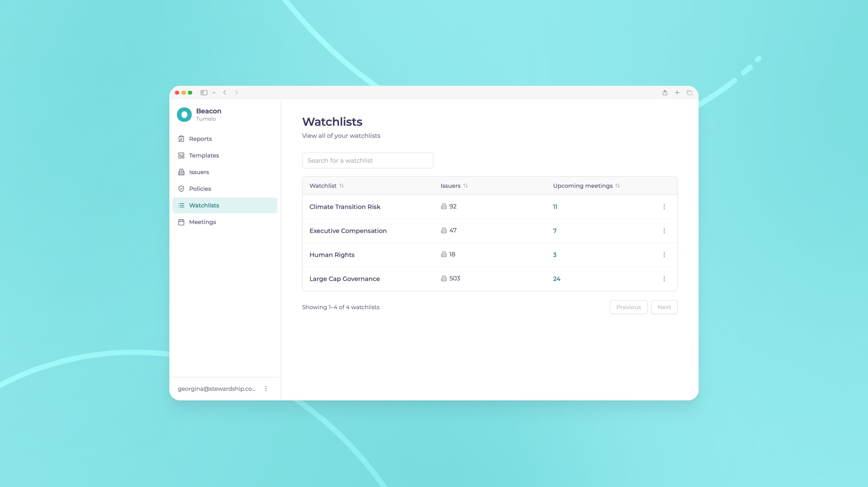
Task: Click the Beacon workspace name
Action: point(209,111)
